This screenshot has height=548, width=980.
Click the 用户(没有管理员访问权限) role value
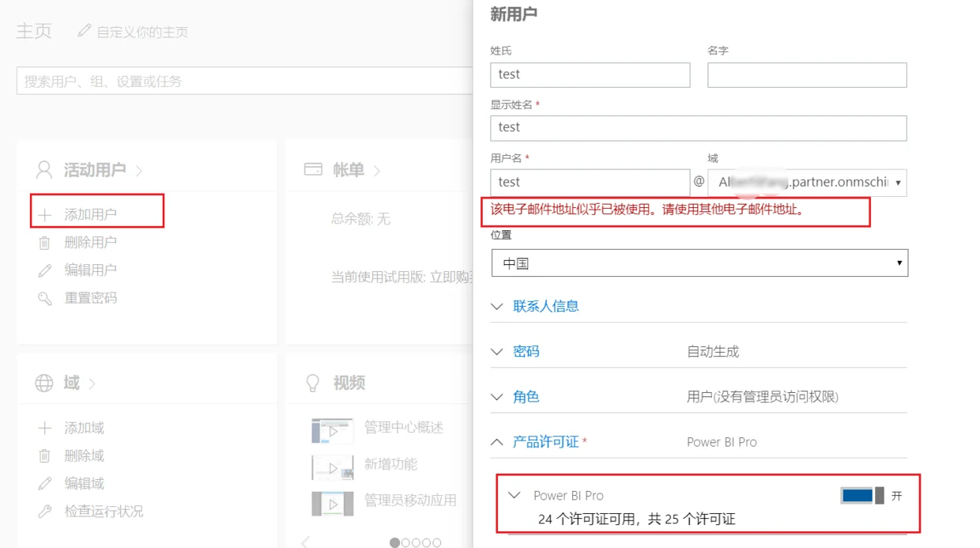click(x=763, y=397)
